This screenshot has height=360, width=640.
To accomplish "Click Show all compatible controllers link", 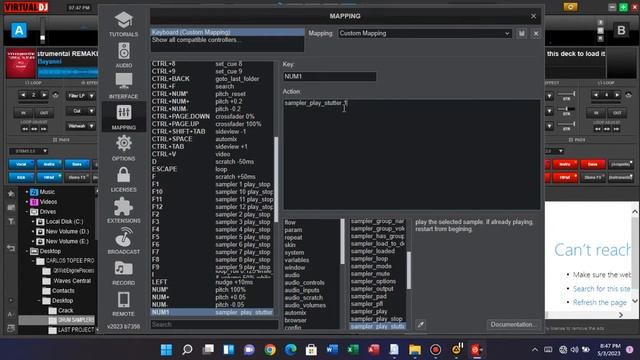I will tap(196, 40).
